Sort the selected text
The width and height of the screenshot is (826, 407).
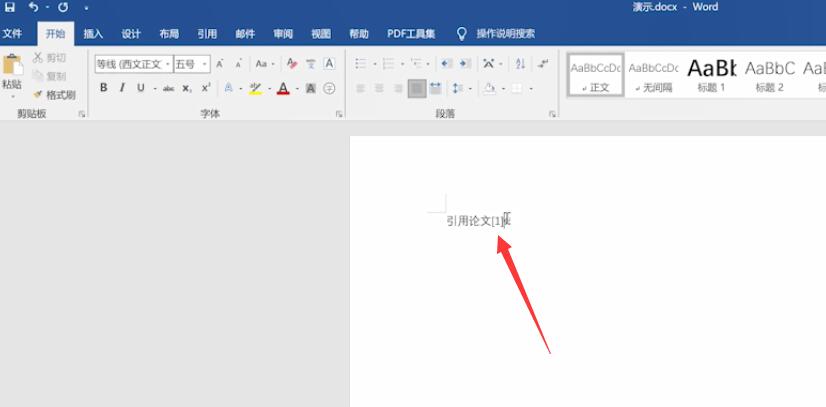(x=520, y=64)
